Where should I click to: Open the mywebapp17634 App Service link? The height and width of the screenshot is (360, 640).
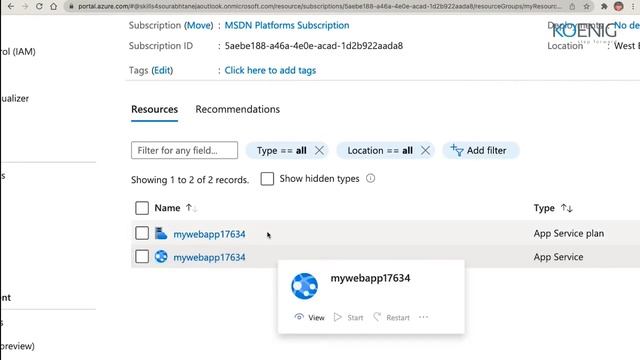click(x=209, y=258)
